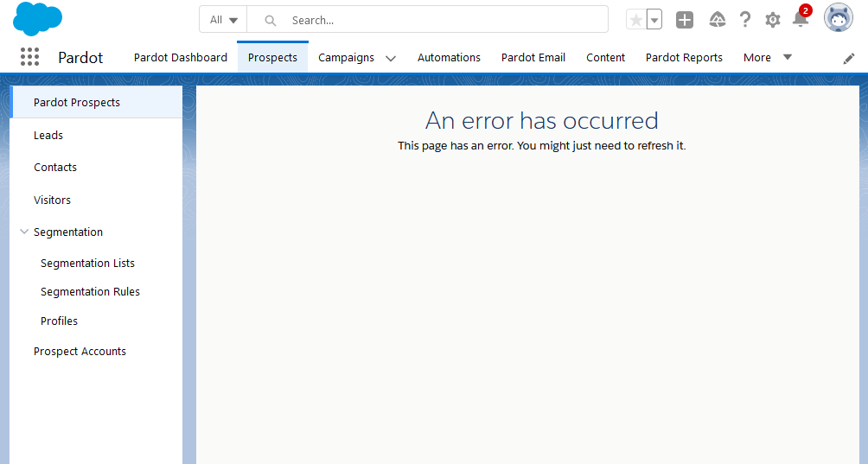Image resolution: width=868 pixels, height=464 pixels.
Task: Click the search magnifier icon
Action: pos(270,21)
